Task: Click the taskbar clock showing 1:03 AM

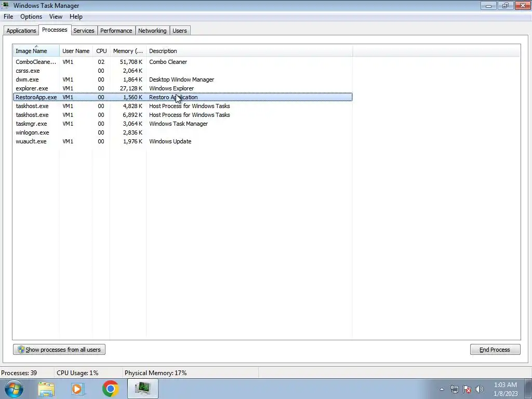Action: click(x=506, y=389)
